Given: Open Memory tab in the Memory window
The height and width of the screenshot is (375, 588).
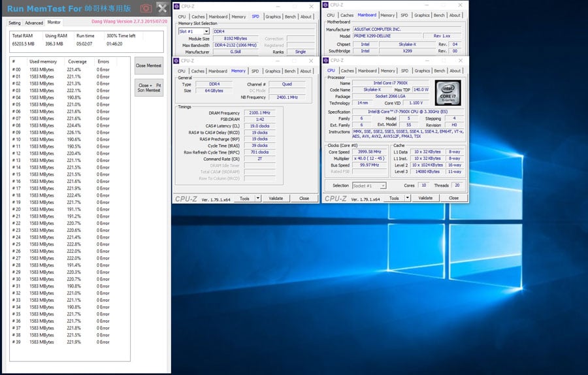Looking at the screenshot, I should 238,71.
